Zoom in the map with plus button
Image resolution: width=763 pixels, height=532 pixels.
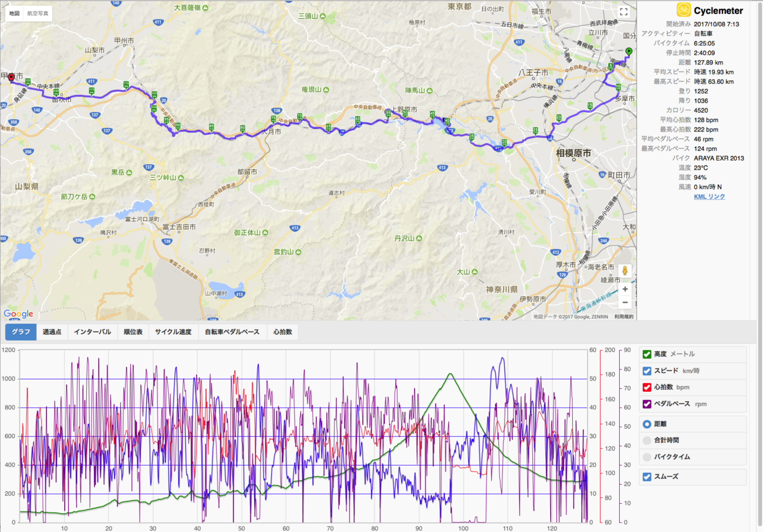(x=625, y=289)
